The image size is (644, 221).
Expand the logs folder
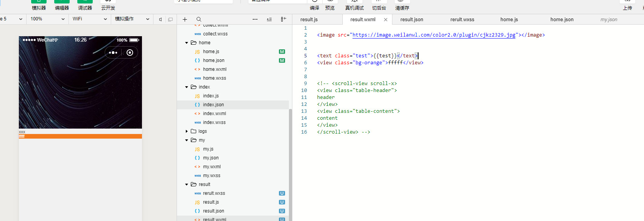coord(187,131)
